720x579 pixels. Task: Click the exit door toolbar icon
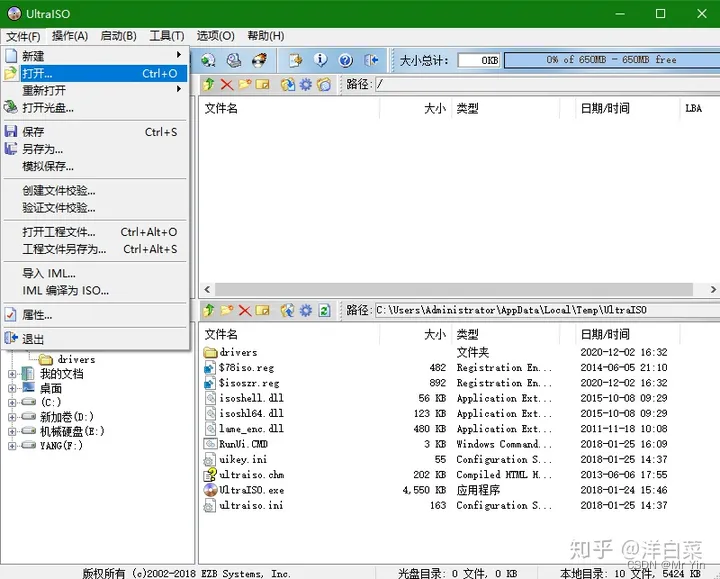(x=371, y=60)
